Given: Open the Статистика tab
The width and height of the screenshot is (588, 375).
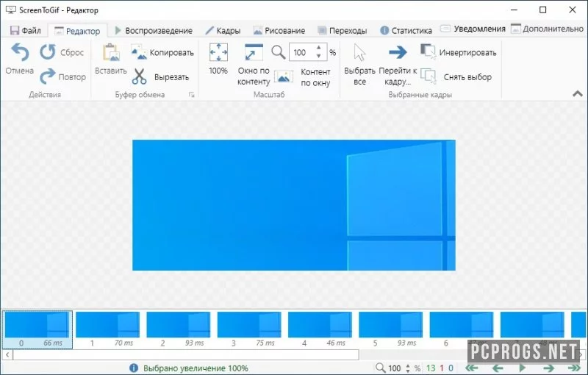Looking at the screenshot, I should point(406,30).
